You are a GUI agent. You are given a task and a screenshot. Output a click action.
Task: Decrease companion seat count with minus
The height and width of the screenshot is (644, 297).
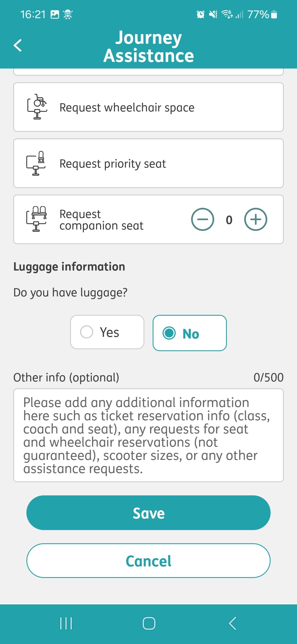(202, 219)
